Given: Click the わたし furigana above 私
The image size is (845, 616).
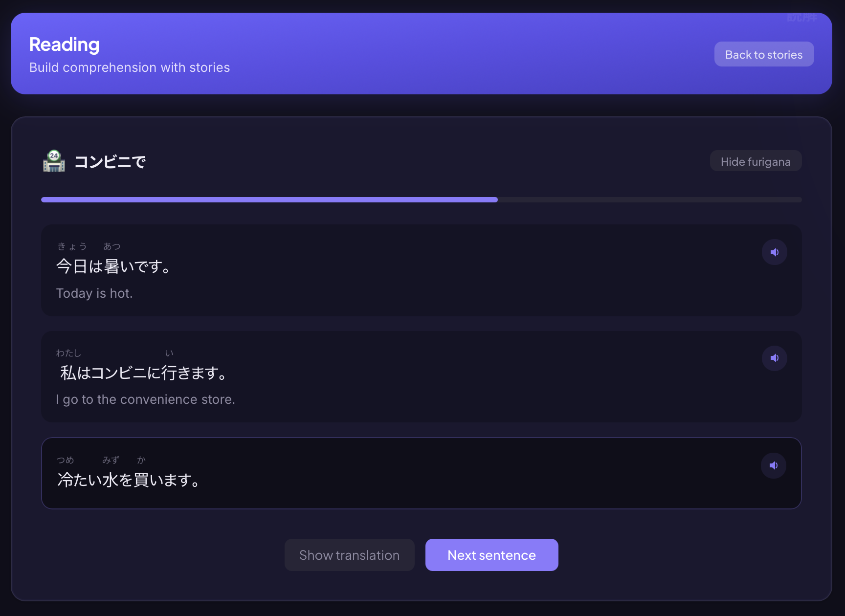Looking at the screenshot, I should click(68, 353).
